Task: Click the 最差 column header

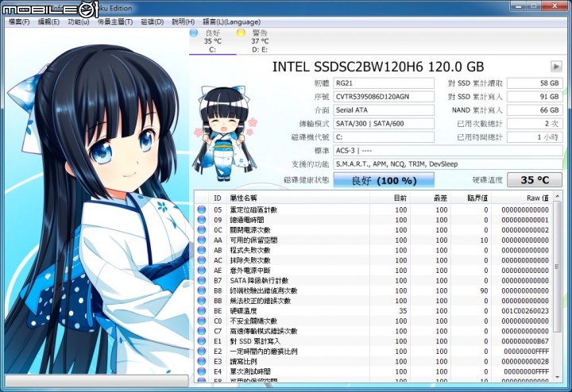Action: (431, 198)
